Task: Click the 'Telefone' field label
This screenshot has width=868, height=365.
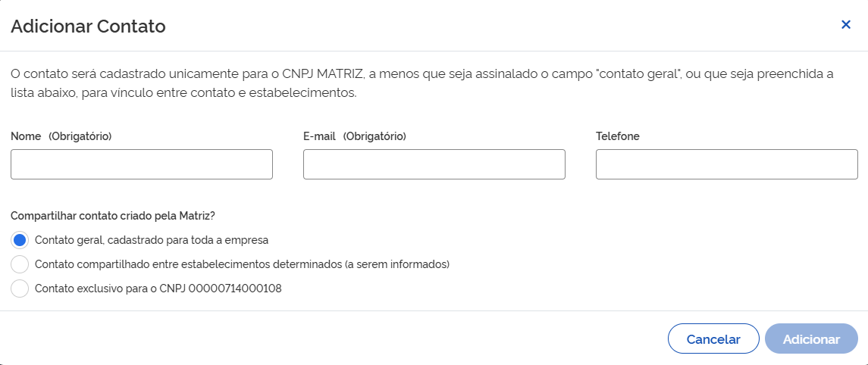Action: [x=617, y=136]
